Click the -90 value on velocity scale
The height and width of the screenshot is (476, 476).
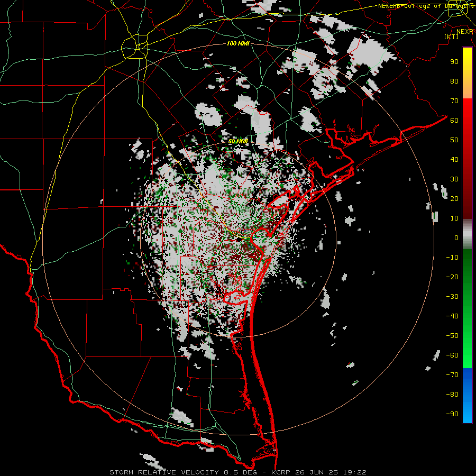[452, 414]
